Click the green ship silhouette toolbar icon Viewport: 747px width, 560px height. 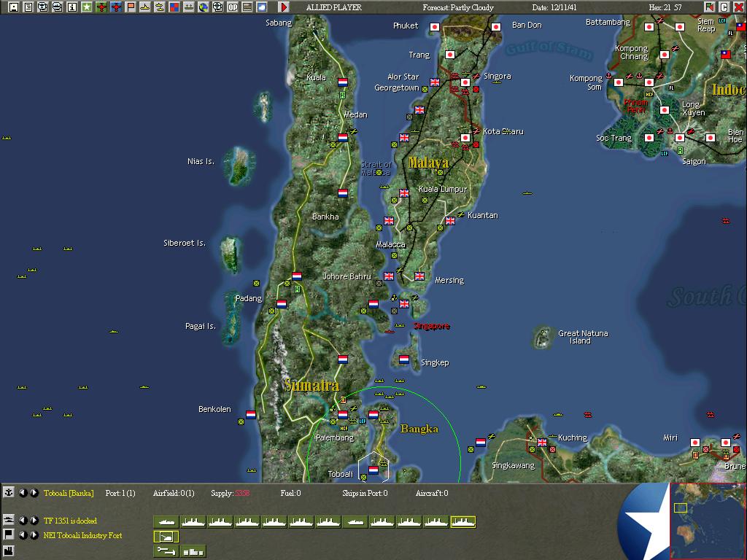coord(189,7)
